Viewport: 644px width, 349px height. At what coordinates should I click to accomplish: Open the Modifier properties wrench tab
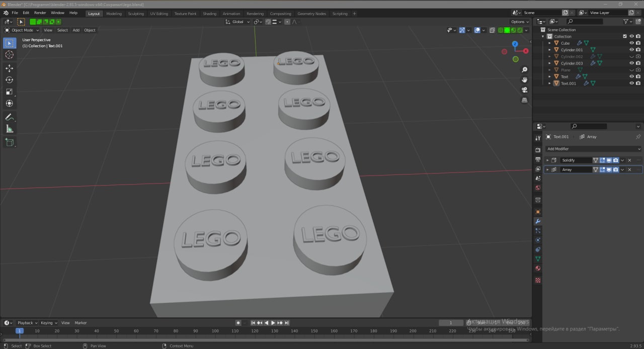point(538,221)
